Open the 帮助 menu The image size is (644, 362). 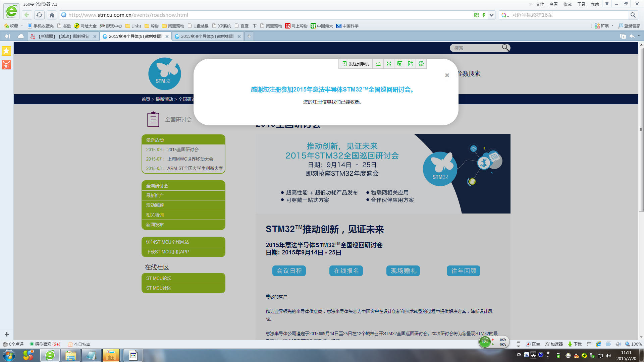tap(595, 4)
